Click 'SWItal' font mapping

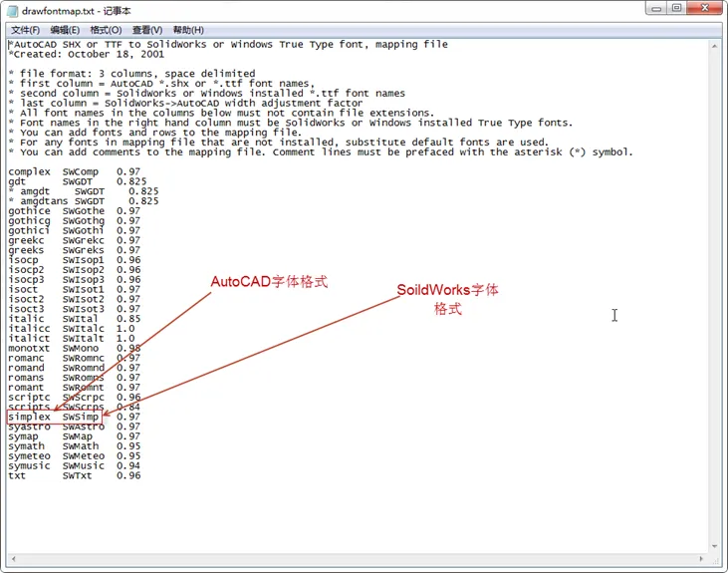pos(81,318)
